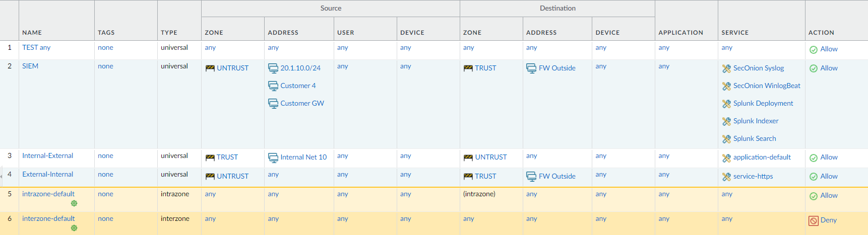The width and height of the screenshot is (868, 235).
Task: Select the Internal Net 10 source address
Action: pyautogui.click(x=303, y=158)
